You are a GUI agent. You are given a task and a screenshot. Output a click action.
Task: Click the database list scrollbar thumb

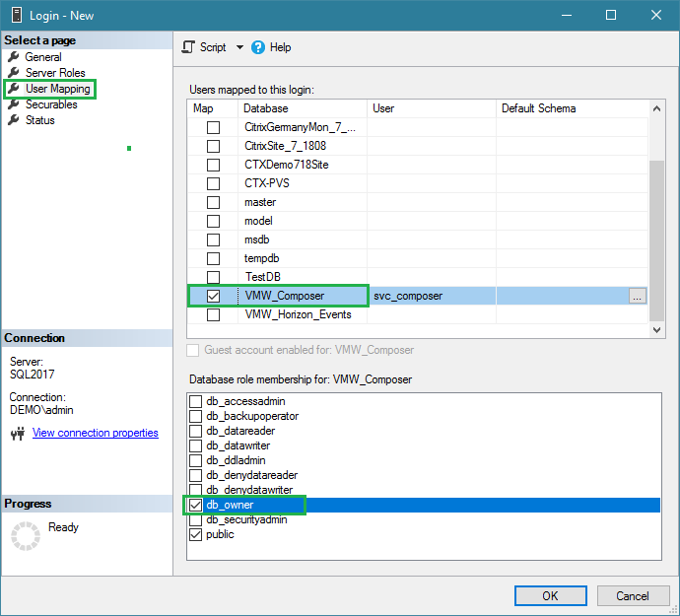pos(656,240)
